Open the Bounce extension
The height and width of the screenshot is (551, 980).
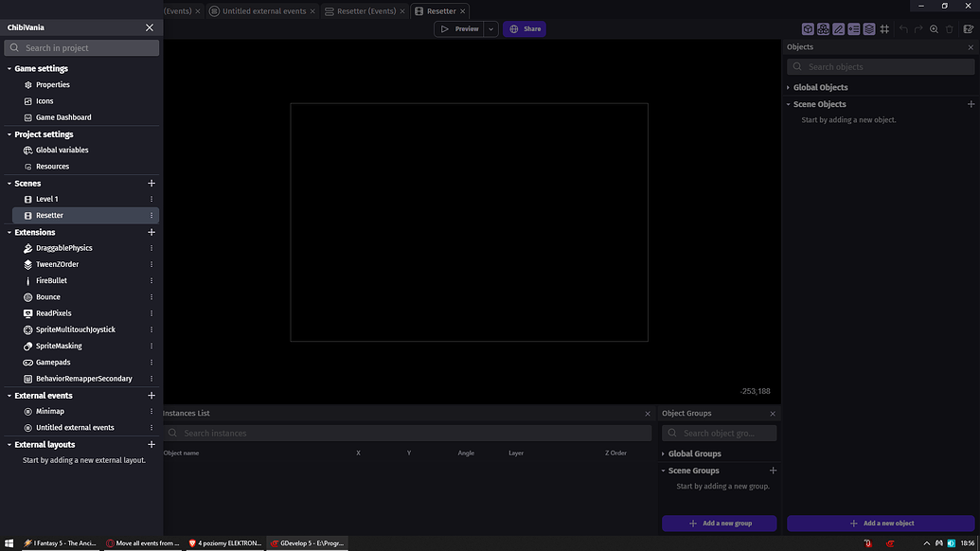(48, 297)
